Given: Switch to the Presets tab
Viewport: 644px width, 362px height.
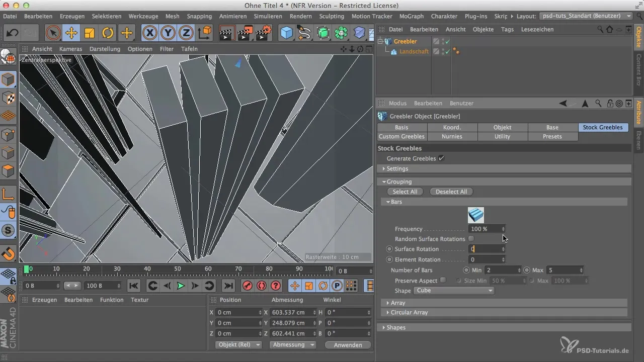Looking at the screenshot, I should click(552, 137).
